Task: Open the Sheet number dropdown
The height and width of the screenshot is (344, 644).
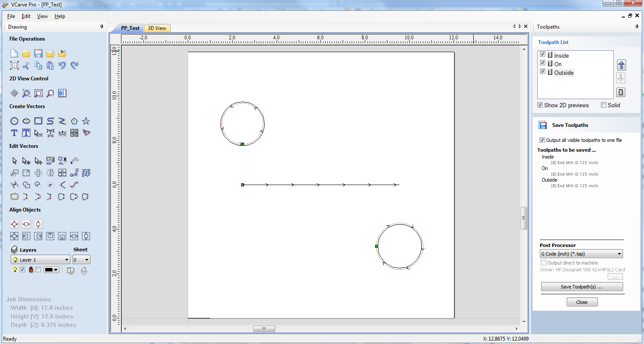Action: pyautogui.click(x=81, y=260)
